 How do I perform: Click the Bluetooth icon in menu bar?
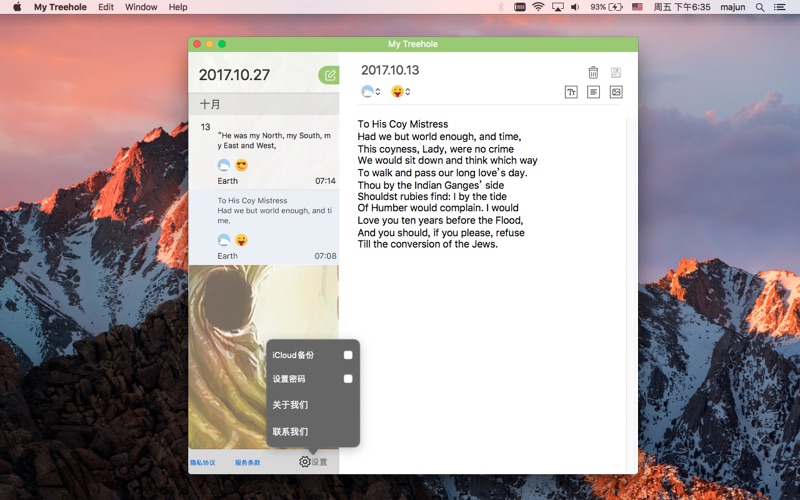coord(501,7)
